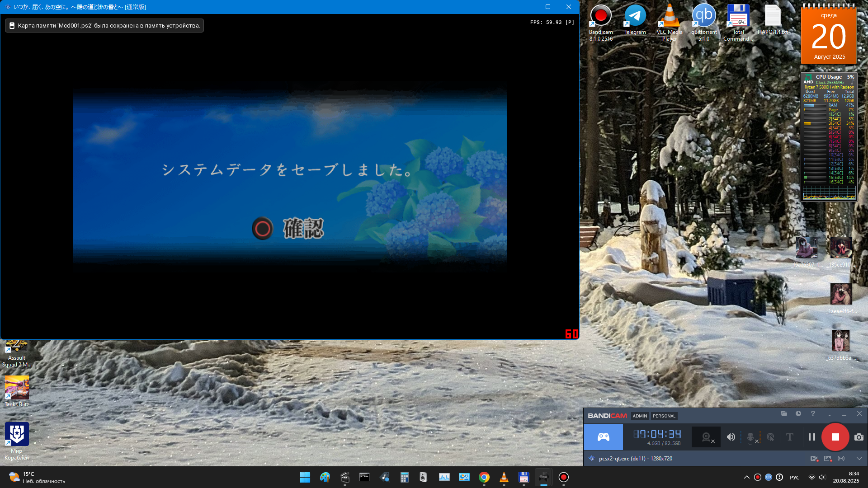This screenshot has width=868, height=488.
Task: Open Bandicam help question mark
Action: point(813,414)
